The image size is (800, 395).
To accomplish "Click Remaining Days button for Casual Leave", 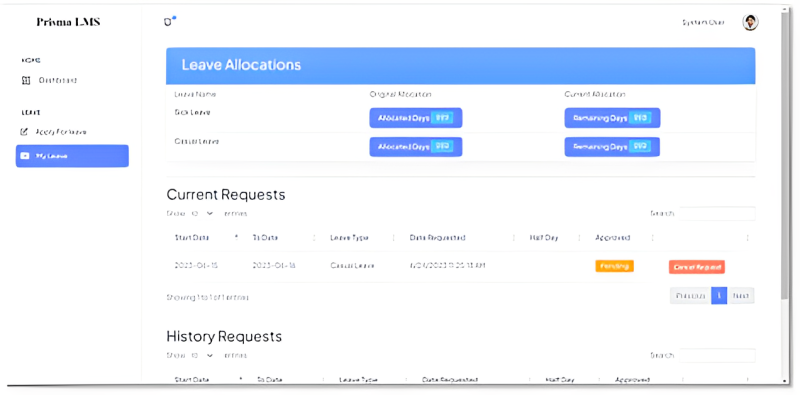I will (x=612, y=147).
